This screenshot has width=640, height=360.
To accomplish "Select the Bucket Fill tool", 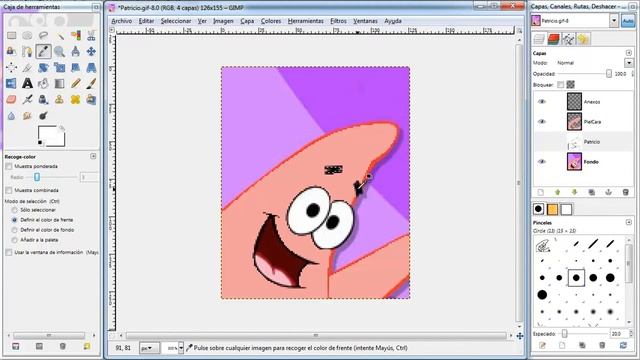I will [x=43, y=84].
